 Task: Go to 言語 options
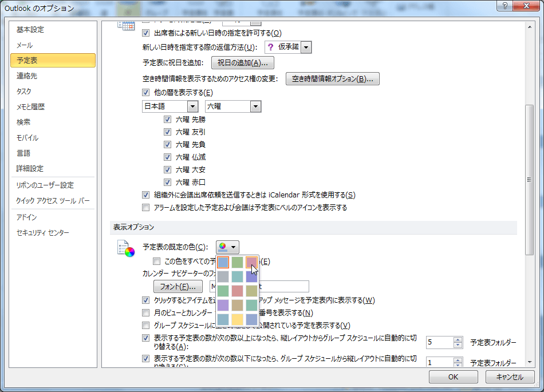click(53, 153)
